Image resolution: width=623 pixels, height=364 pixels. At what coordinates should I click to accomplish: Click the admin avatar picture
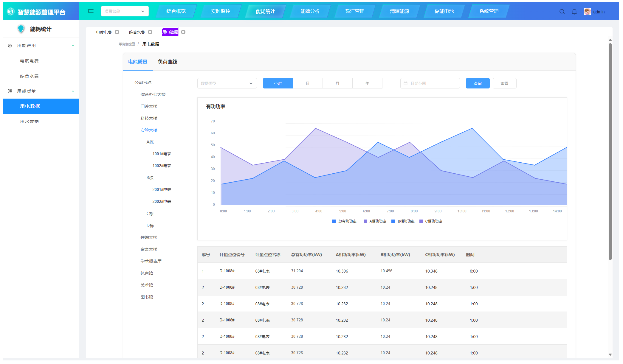(587, 12)
